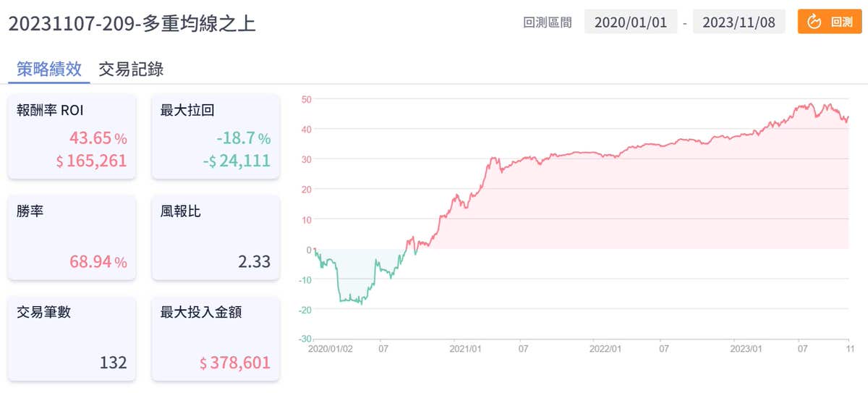Click the 2022/01 marker on chart axis
The height and width of the screenshot is (393, 868).
(605, 349)
